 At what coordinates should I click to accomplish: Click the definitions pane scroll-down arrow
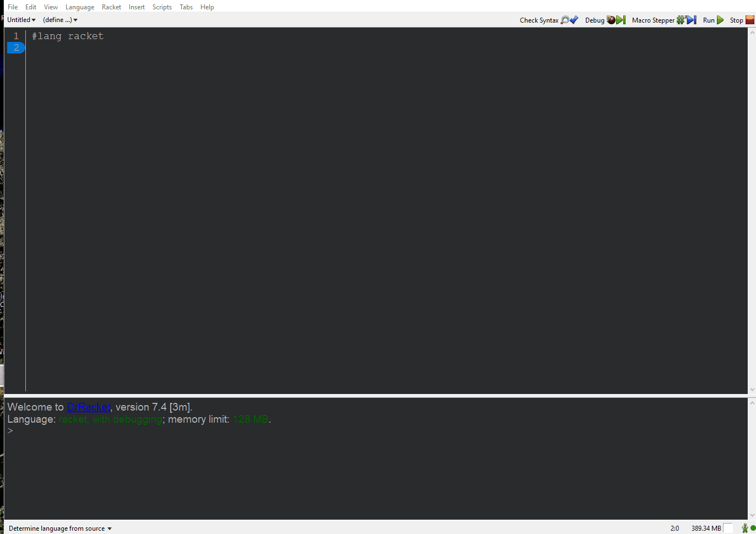(x=752, y=390)
